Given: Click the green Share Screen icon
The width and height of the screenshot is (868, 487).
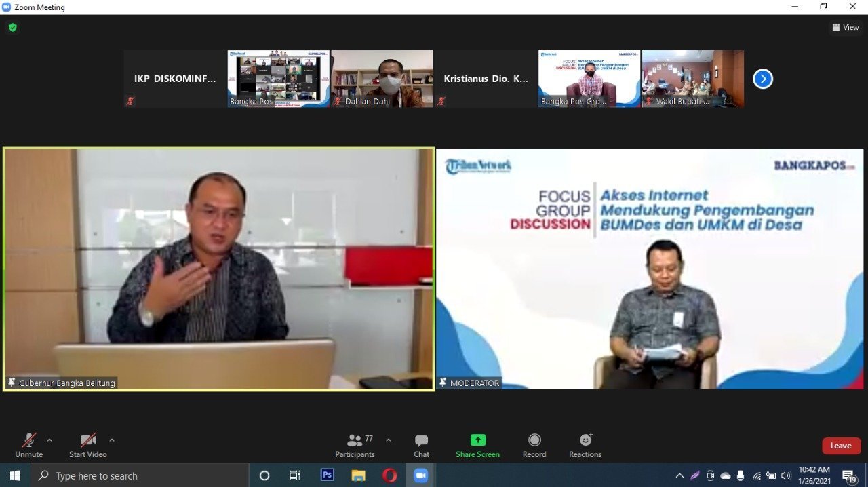Looking at the screenshot, I should click(x=477, y=440).
